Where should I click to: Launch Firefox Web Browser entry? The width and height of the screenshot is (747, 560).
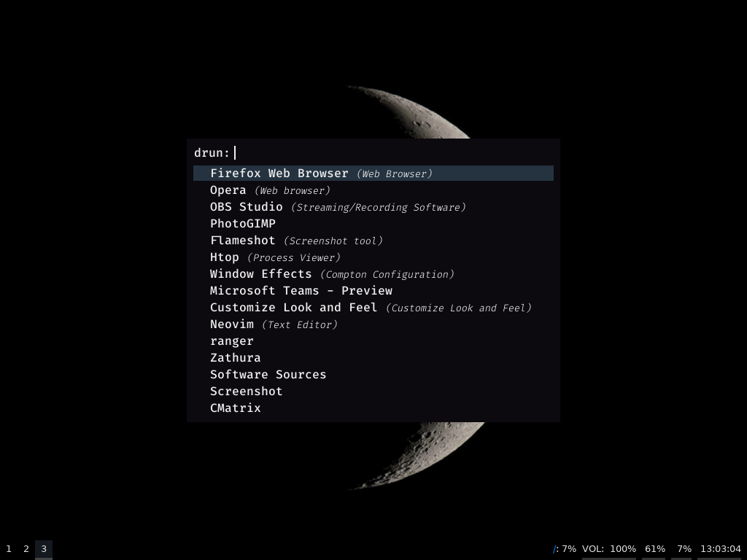[373, 174]
